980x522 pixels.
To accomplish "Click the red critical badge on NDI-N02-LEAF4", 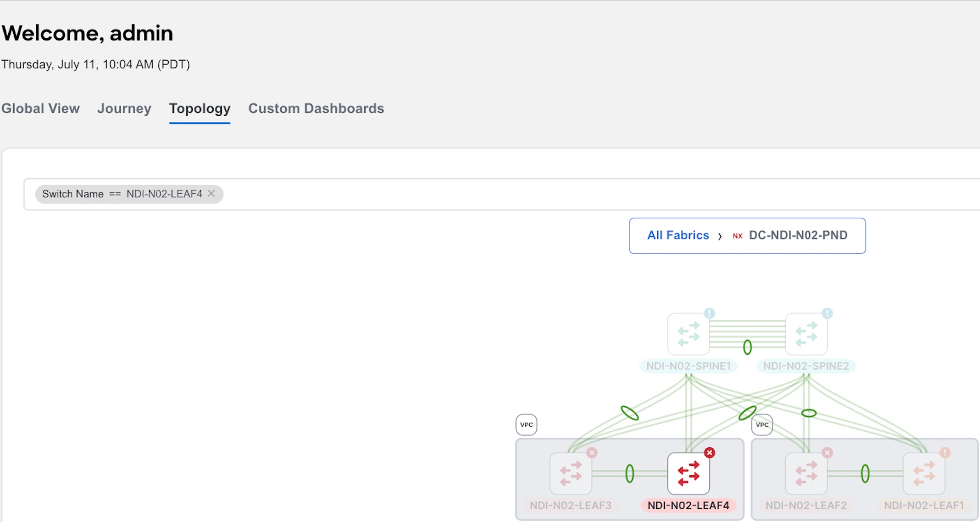I will pos(710,453).
